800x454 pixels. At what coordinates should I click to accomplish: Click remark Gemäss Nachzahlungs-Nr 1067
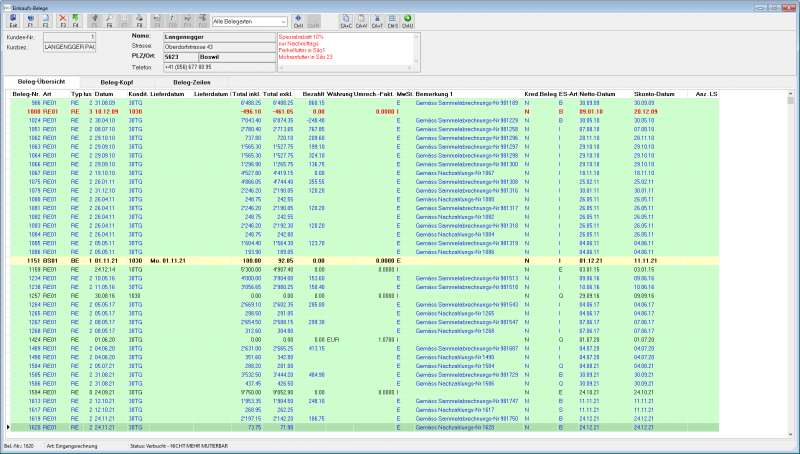[x=455, y=173]
